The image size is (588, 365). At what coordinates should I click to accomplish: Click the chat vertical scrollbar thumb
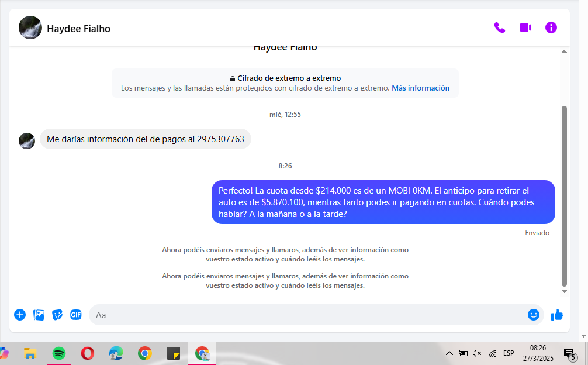point(564,196)
